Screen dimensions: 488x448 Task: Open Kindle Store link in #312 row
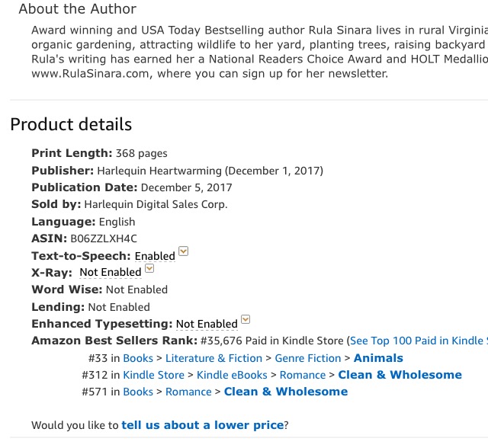pos(153,375)
